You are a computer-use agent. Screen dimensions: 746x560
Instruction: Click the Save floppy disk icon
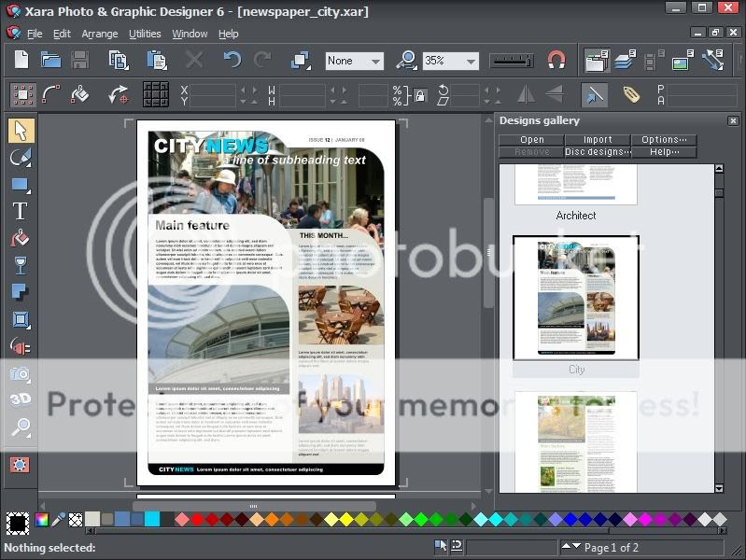pos(80,61)
